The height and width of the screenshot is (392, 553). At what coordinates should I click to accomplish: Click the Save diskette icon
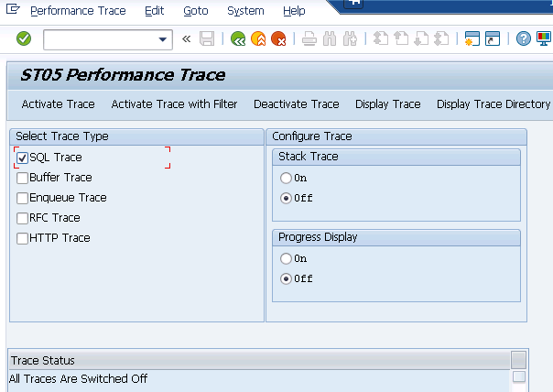(207, 38)
